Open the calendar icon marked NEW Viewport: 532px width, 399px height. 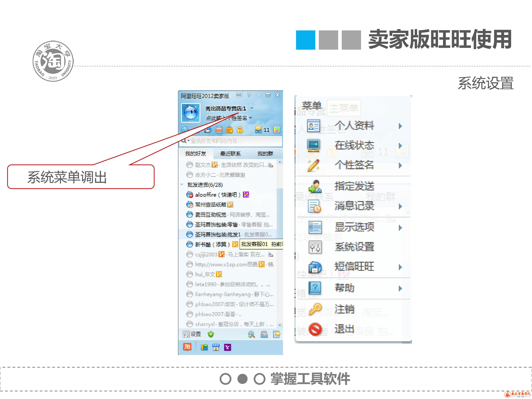[x=219, y=130]
